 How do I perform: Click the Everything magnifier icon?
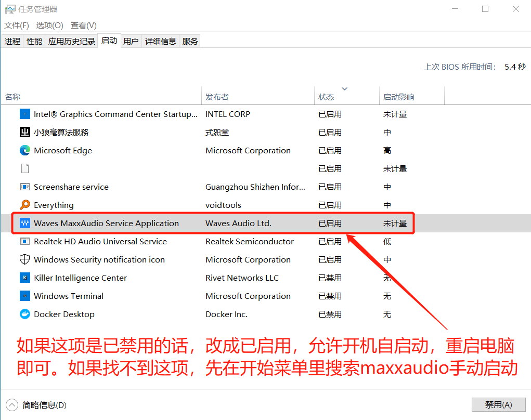[x=25, y=205]
